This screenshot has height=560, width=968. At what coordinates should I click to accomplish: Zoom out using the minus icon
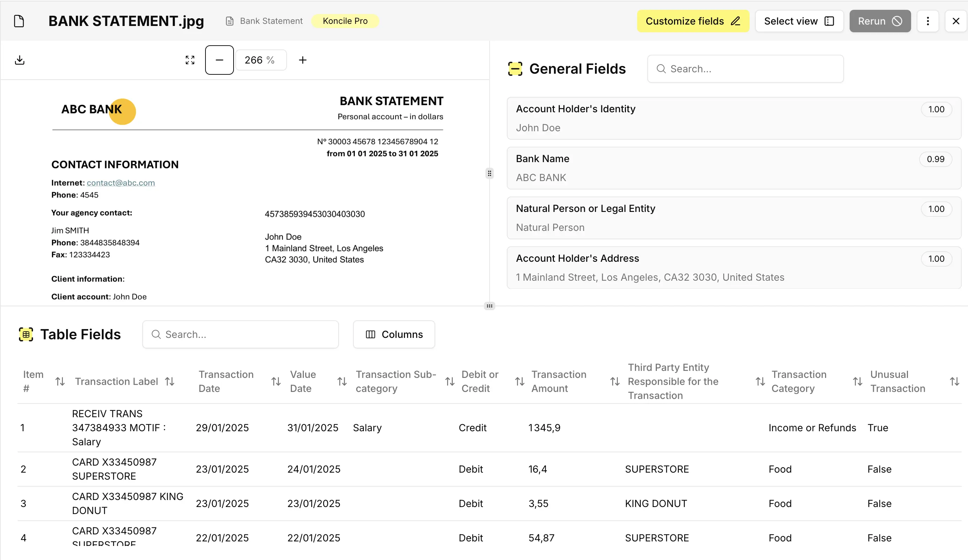[x=219, y=60]
